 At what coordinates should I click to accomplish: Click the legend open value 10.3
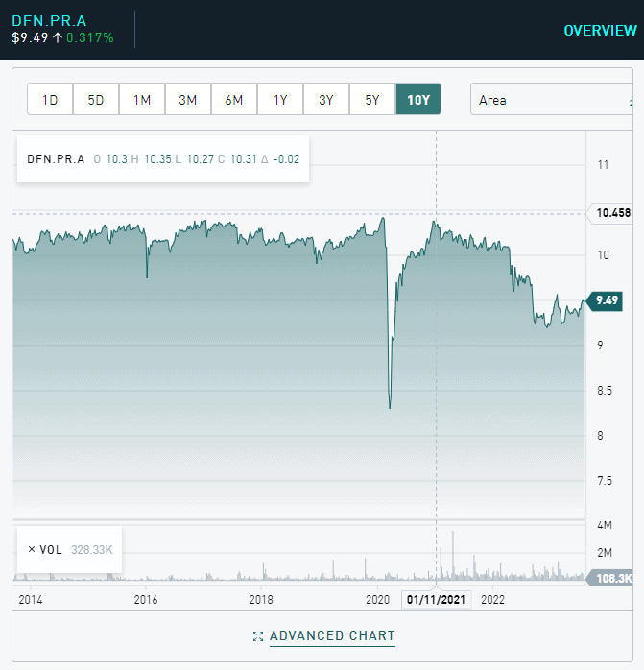[x=117, y=159]
